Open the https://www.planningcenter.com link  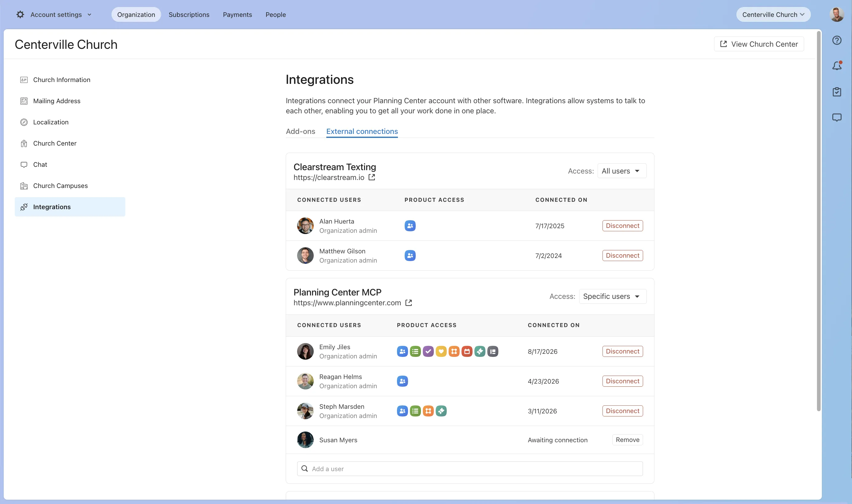tap(347, 303)
